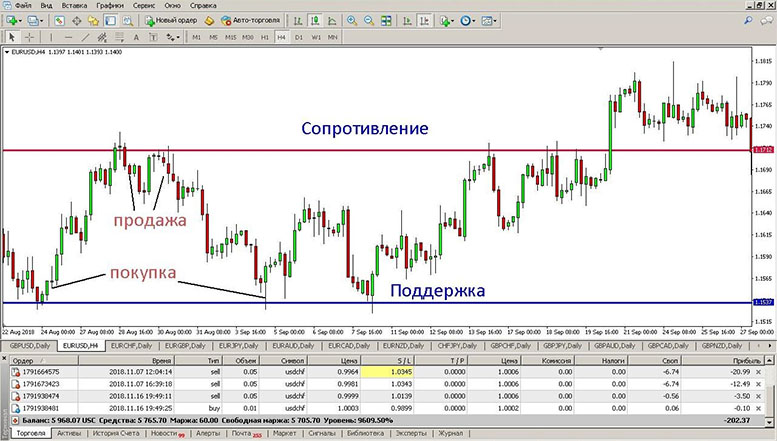Expand the new chart dropdown arrow
This screenshot has height=441, width=777.
[20, 21]
